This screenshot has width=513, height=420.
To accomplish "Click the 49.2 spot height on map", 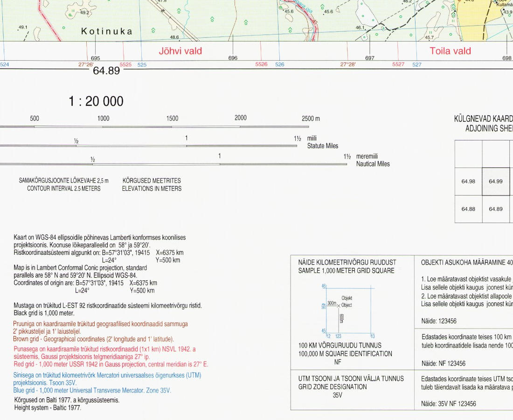I will (84, 13).
